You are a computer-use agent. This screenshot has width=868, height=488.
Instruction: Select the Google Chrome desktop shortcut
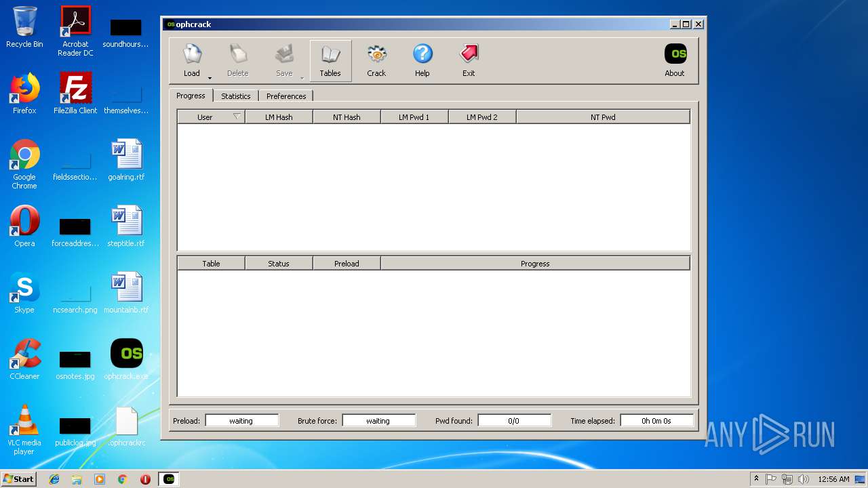coord(24,164)
